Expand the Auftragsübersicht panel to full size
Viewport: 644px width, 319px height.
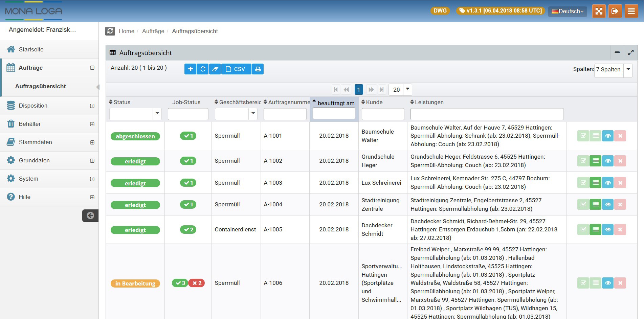(x=631, y=52)
